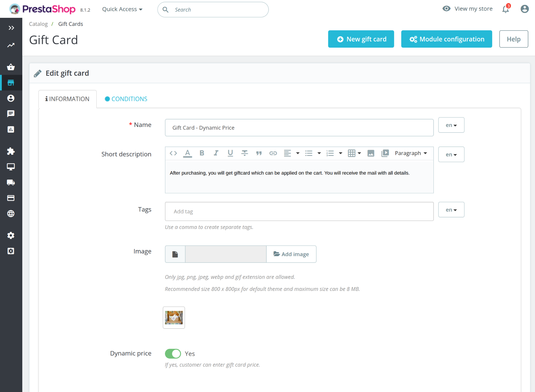Click the insert link icon
The width and height of the screenshot is (535, 392).
point(273,153)
